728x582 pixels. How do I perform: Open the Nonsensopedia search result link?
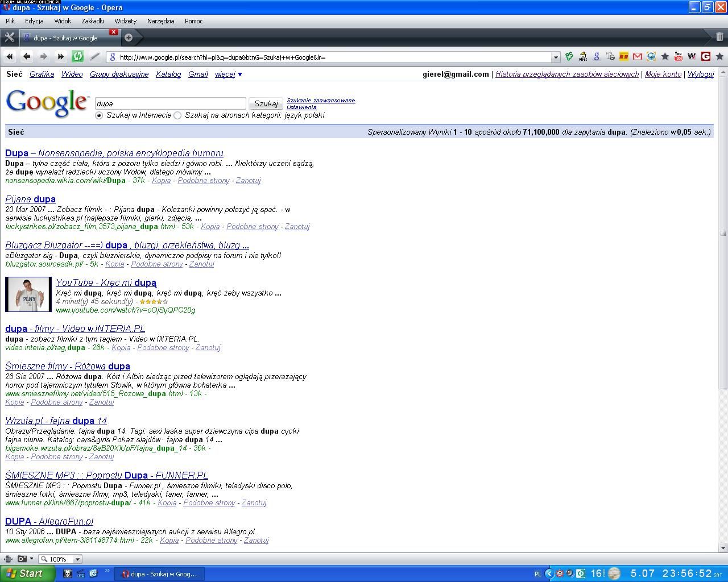114,153
